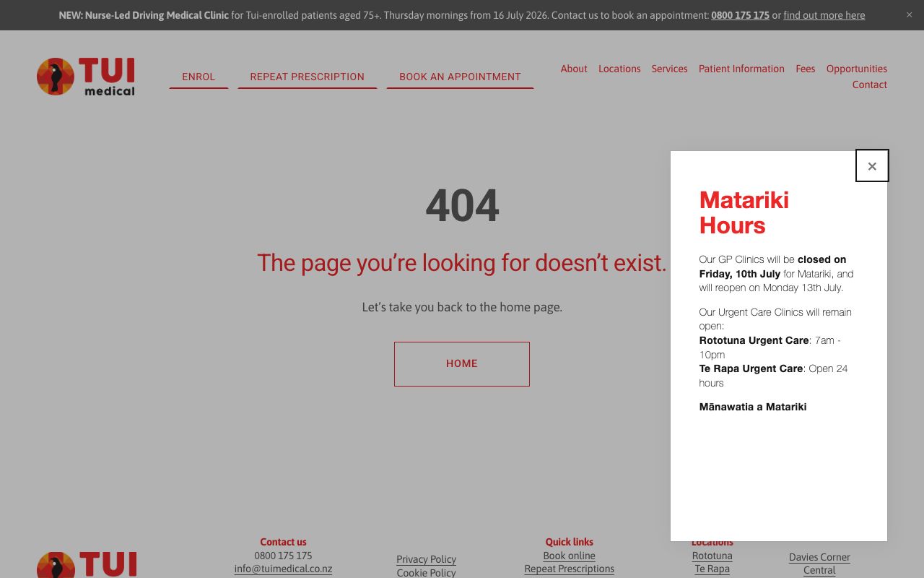Open the Contact menu item
This screenshot has height=578, width=924.
[870, 85]
